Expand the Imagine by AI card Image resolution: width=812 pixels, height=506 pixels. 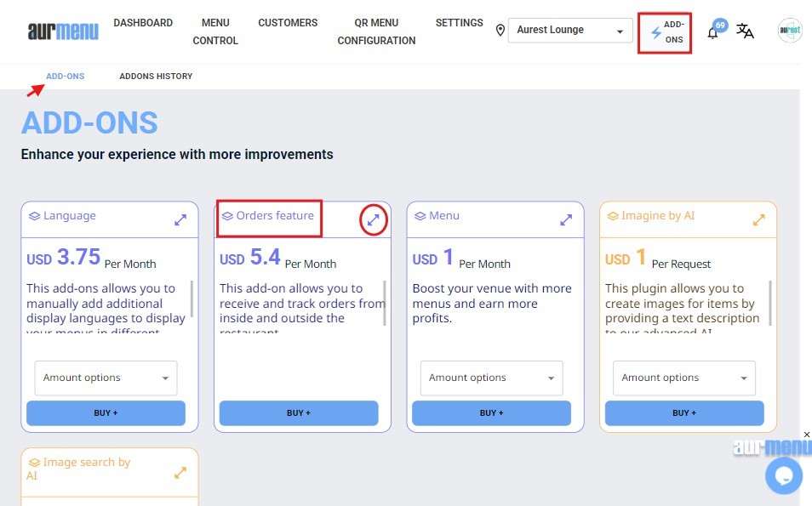pos(759,219)
